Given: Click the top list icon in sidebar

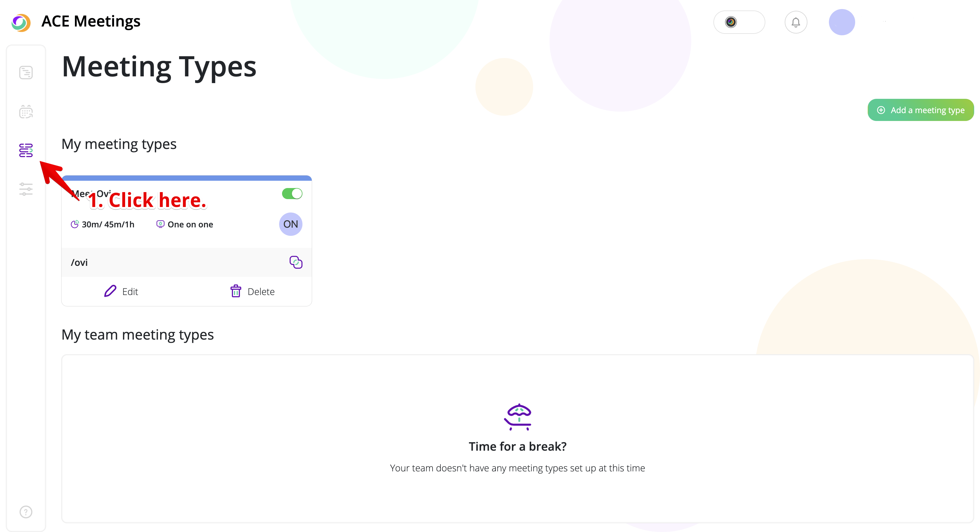Looking at the screenshot, I should tap(26, 72).
